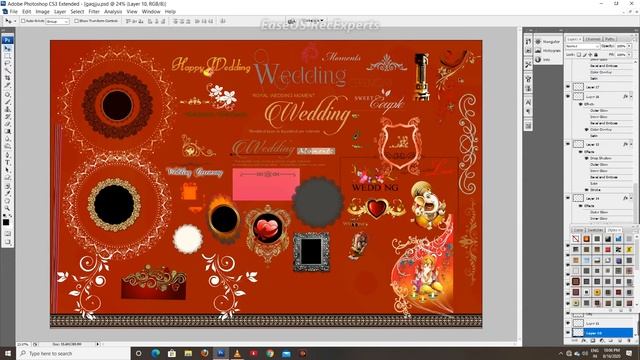Image resolution: width=640 pixels, height=360 pixels.
Task: Expand the Info panel button
Action: pyautogui.click(x=548, y=60)
